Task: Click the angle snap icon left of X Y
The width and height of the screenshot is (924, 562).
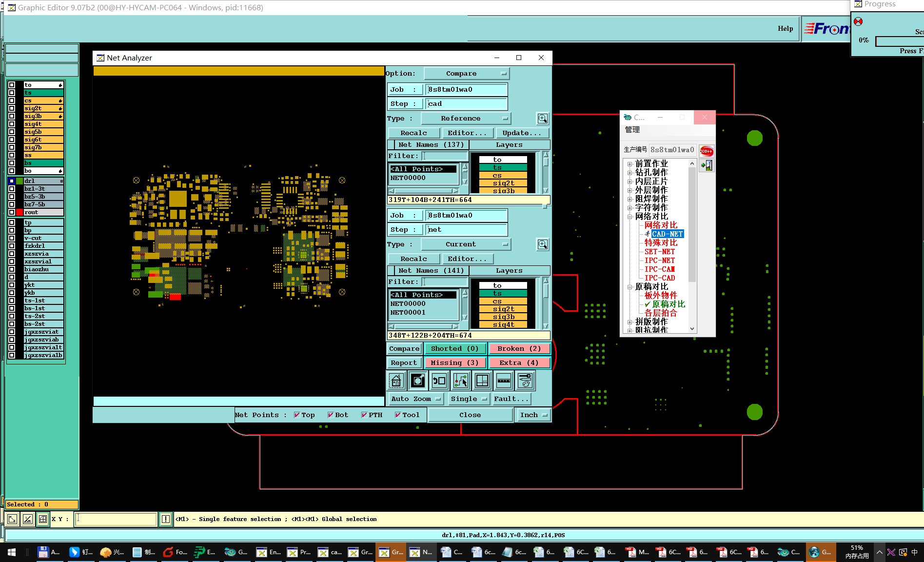Action: click(28, 519)
